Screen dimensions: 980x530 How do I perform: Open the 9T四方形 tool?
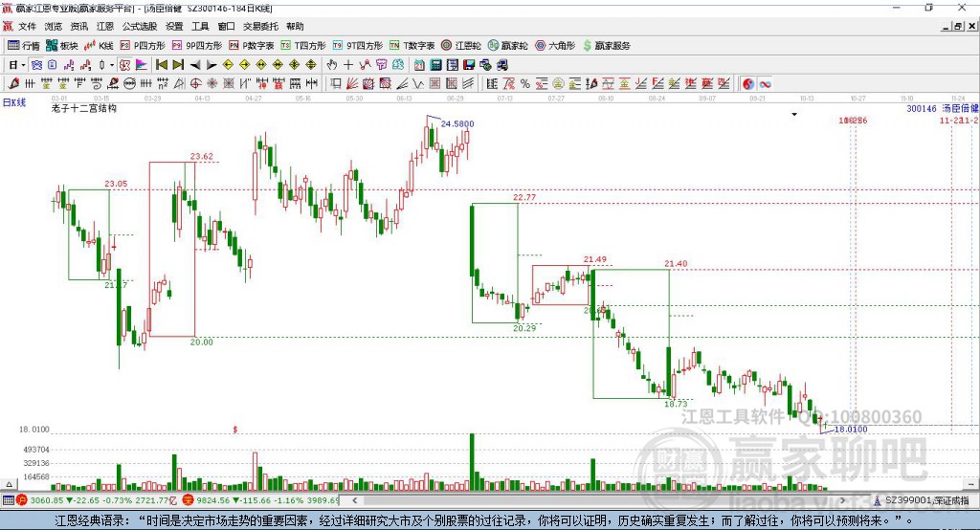pyautogui.click(x=358, y=46)
